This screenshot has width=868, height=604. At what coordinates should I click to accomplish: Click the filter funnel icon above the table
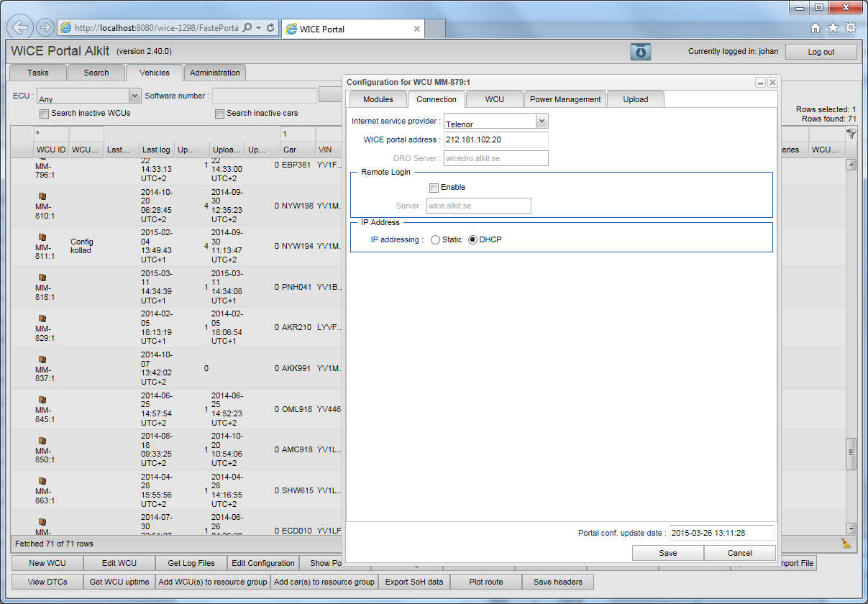pyautogui.click(x=851, y=134)
